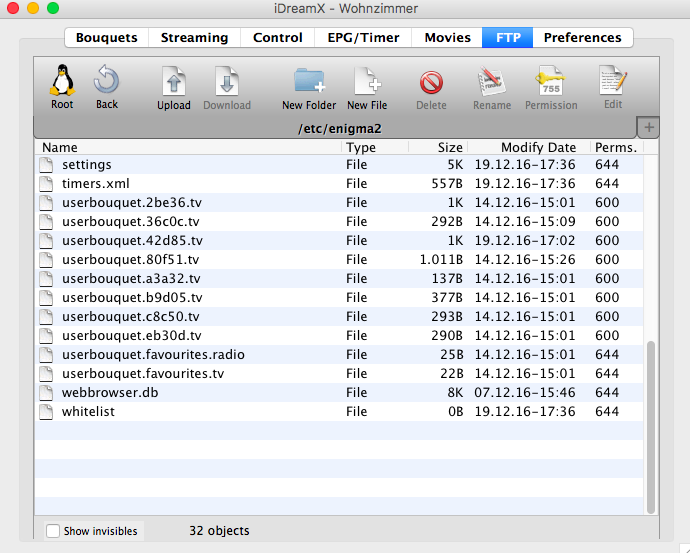Click the 14.12.16-15:26 modify date

tap(525, 260)
